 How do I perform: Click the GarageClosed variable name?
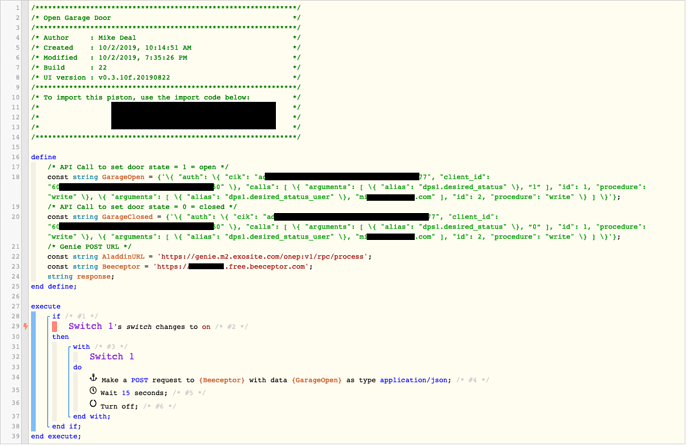127,217
